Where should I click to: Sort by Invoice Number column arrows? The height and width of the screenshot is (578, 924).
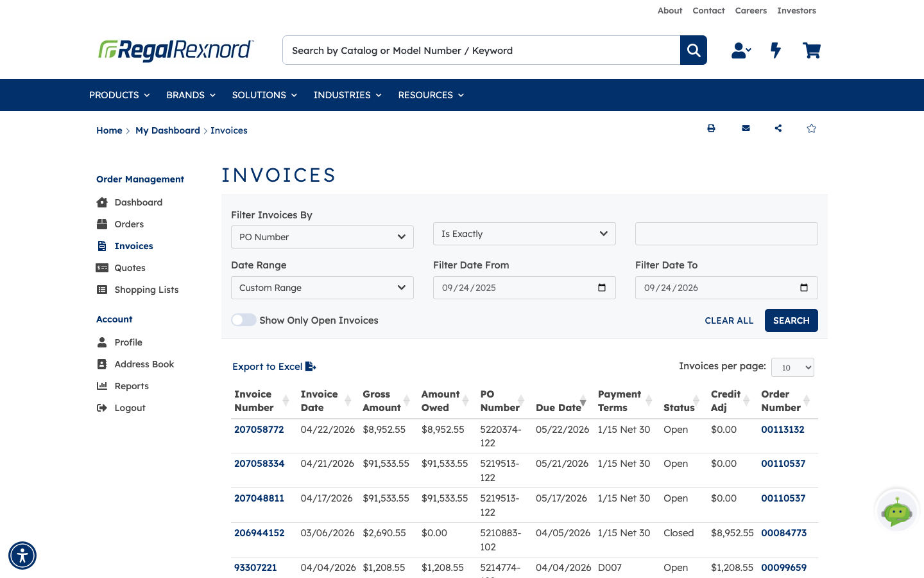286,401
